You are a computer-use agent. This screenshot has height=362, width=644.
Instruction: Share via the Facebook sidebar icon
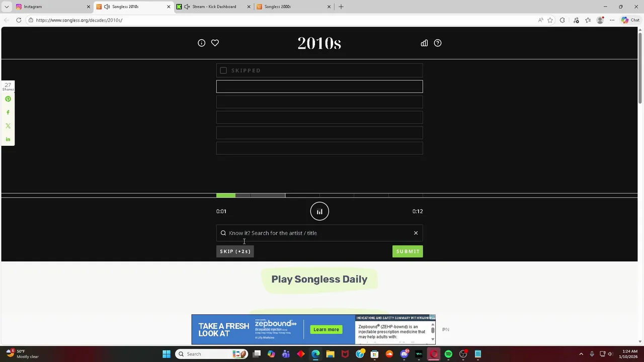[8, 112]
